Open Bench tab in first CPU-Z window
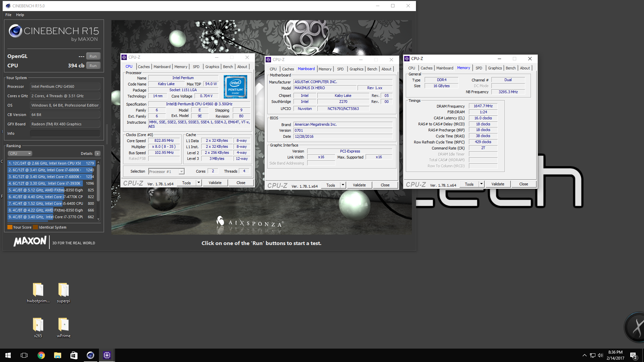 (x=228, y=67)
